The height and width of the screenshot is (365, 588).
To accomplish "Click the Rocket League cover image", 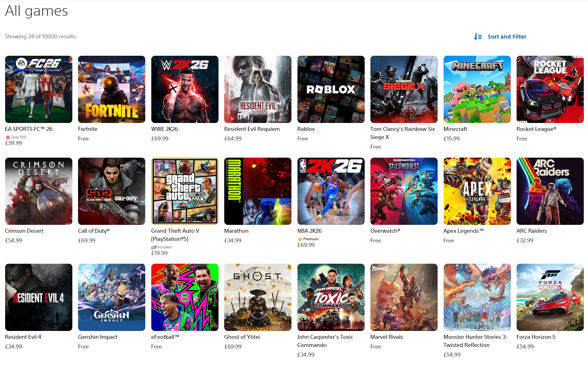I will click(550, 89).
